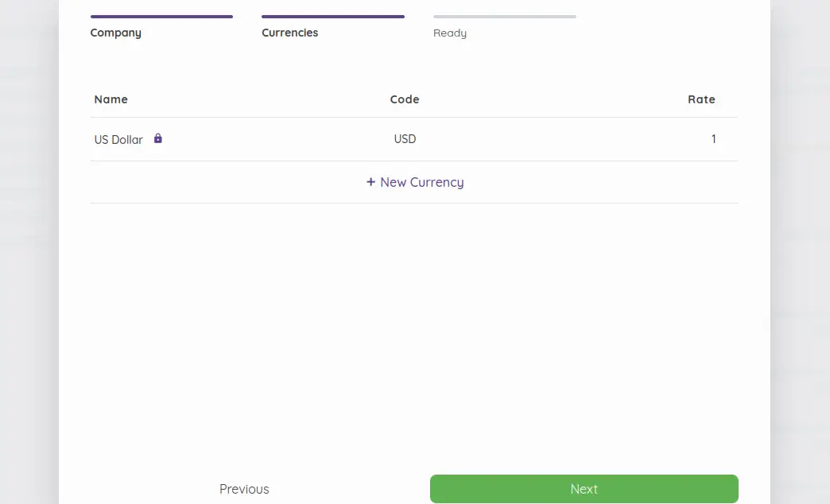Click the rate value 1 for US Dollar

[x=714, y=139]
